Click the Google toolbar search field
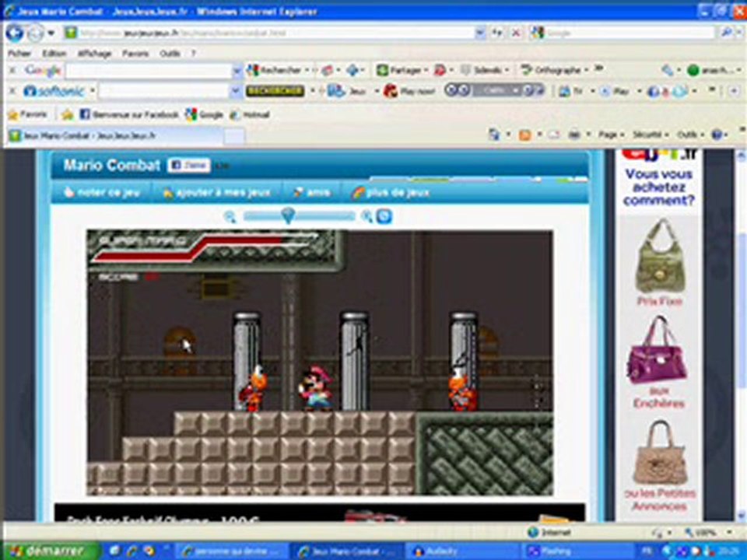This screenshot has width=747, height=560. click(149, 71)
